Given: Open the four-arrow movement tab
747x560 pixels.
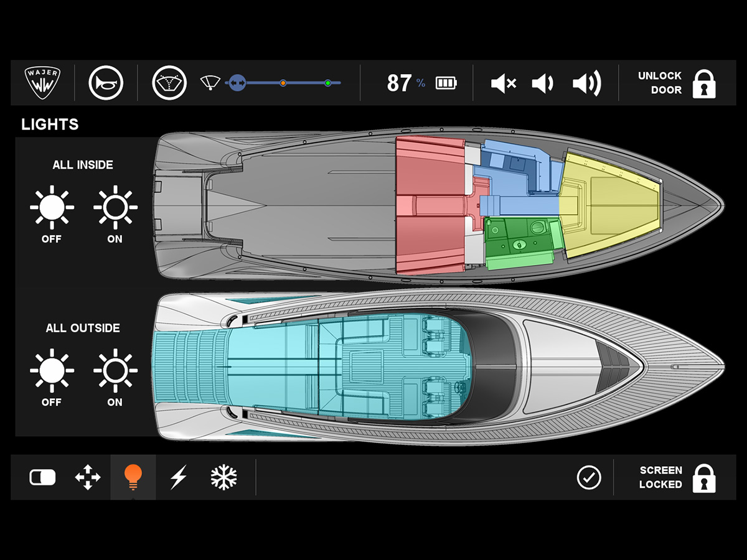Looking at the screenshot, I should (x=87, y=477).
